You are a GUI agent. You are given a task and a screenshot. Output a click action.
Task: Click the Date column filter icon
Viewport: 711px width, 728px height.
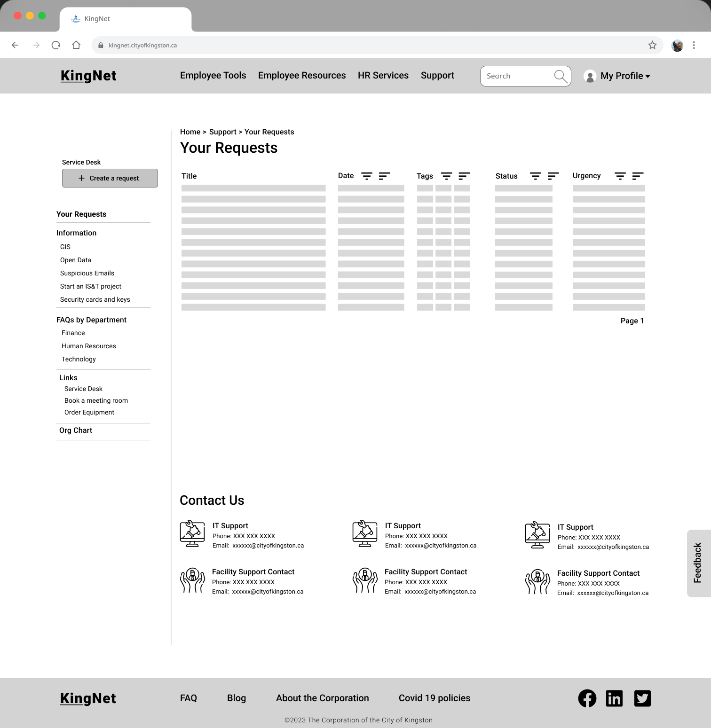[367, 176]
